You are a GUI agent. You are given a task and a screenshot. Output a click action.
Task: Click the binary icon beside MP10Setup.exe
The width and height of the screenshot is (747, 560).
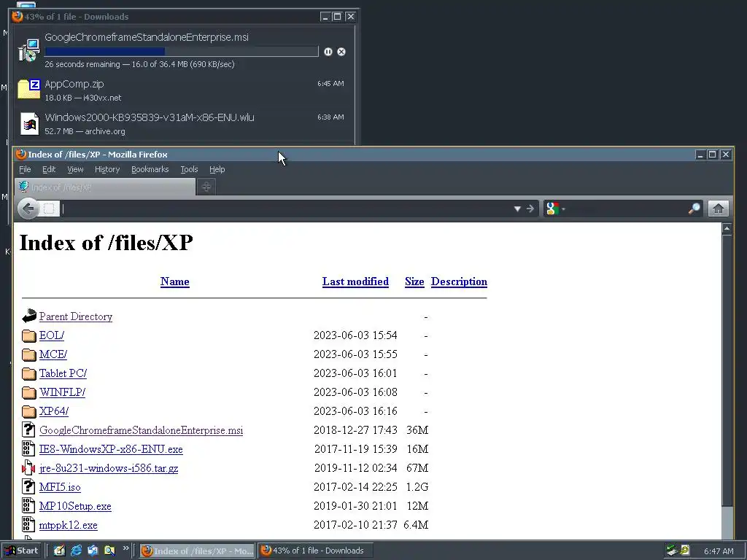point(28,506)
